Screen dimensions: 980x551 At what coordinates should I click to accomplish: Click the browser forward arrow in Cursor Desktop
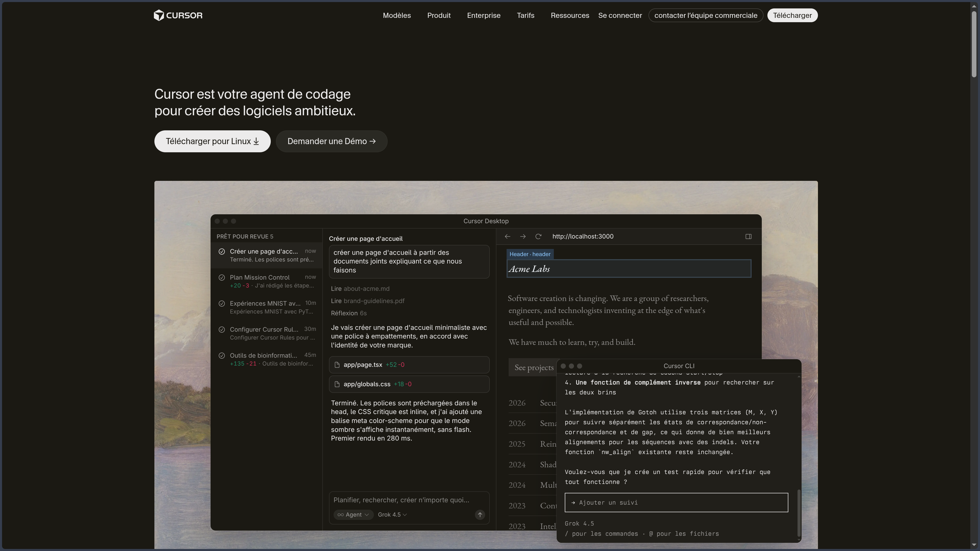(523, 236)
